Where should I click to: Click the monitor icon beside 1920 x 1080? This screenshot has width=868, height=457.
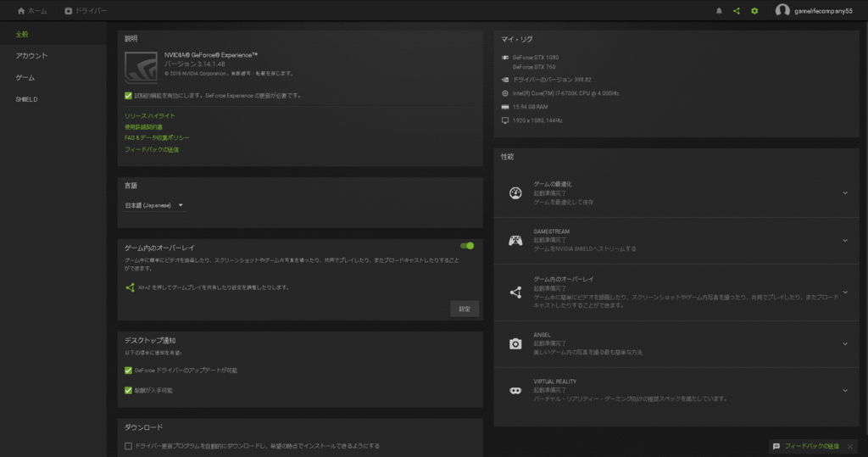point(505,120)
